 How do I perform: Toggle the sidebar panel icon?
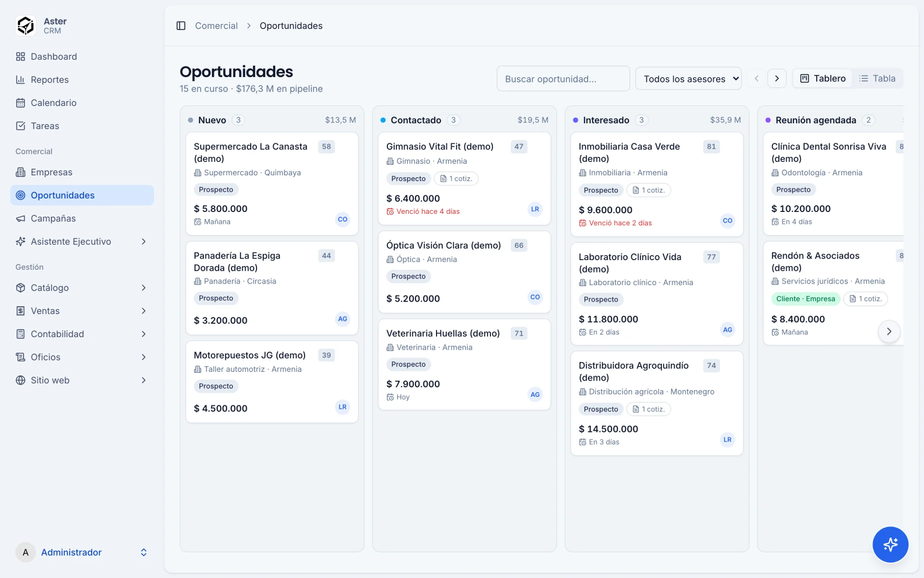(x=181, y=26)
